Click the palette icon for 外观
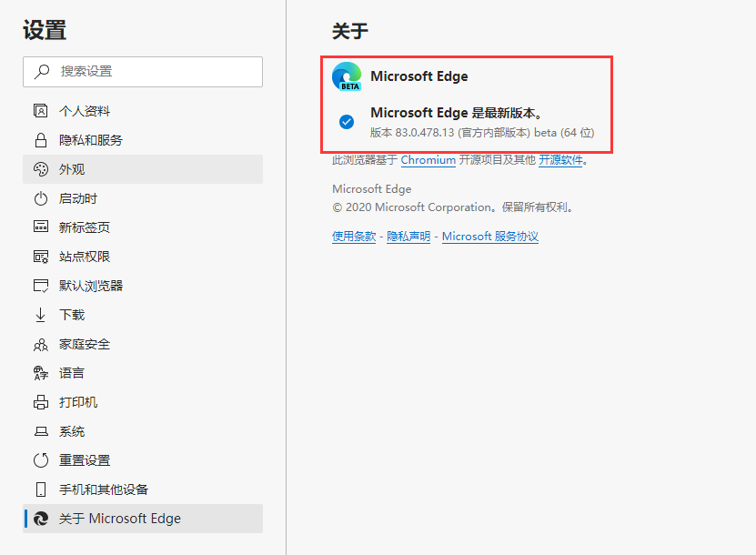The height and width of the screenshot is (555, 756). (40, 169)
